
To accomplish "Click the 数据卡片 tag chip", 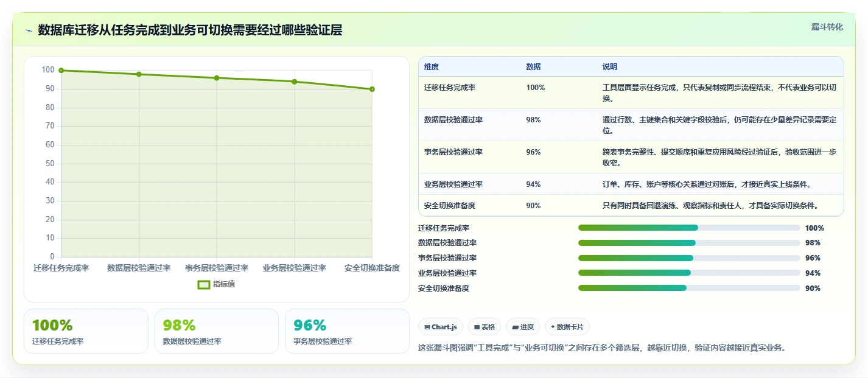I will point(567,327).
